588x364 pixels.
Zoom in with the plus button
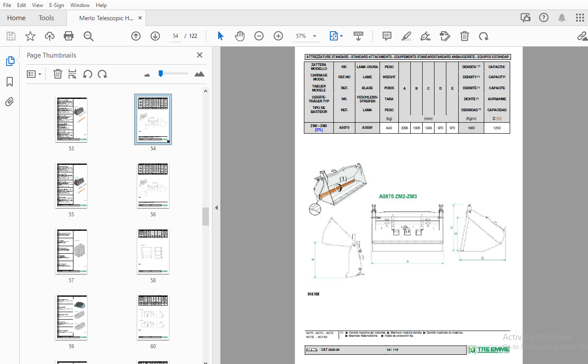tap(278, 36)
